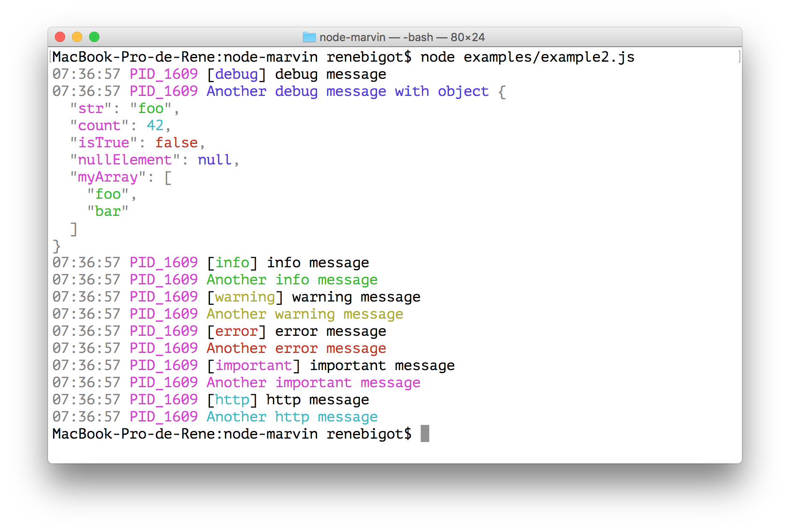Viewport: 790px width, 532px height.
Task: Click the '[http]' tag text
Action: [x=232, y=400]
